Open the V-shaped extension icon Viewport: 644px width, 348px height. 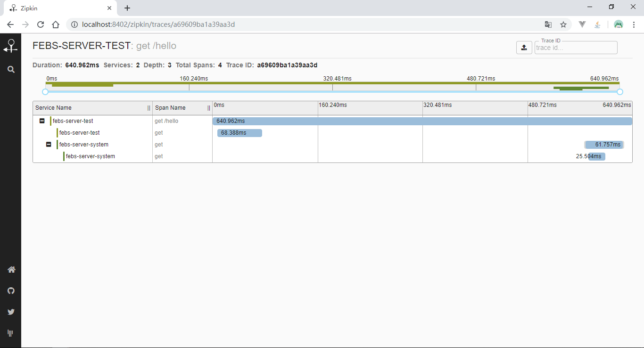[582, 24]
